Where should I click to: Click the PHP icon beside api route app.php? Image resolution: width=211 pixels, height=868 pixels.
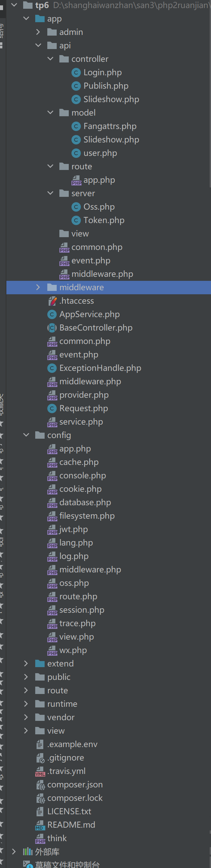[x=76, y=180]
